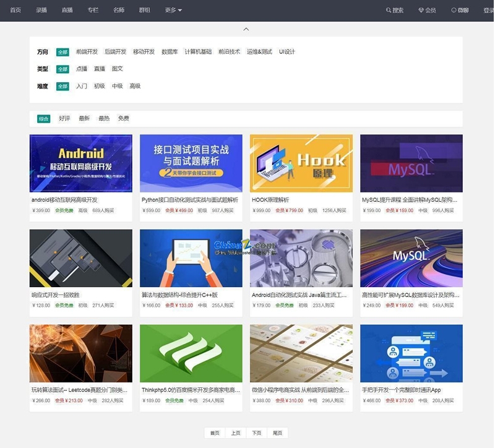Screen dimensions: 495x448
Task: Choose 直播 in the 类型 filter row
Action: 100,69
